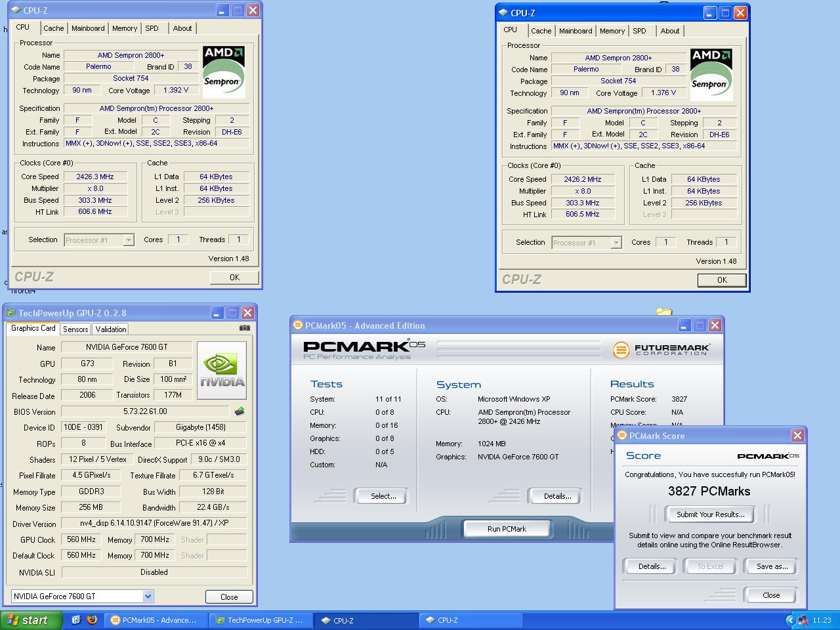Screen dimensions: 840x630
Task: Open the Start menu
Action: [x=31, y=620]
